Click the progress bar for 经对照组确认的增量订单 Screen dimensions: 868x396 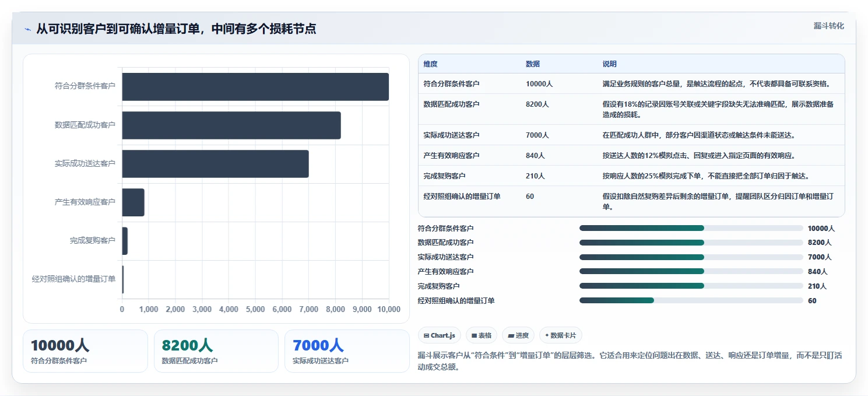coord(691,301)
